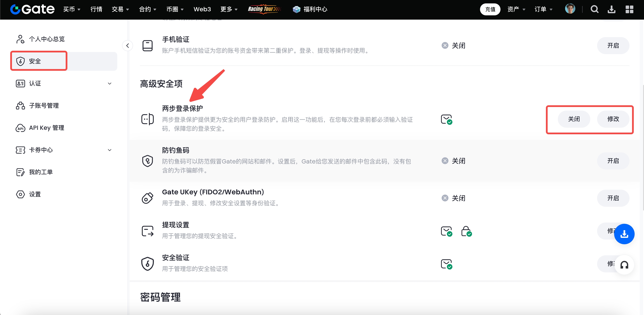Turn off 两步登录保护 using 关闭

(574, 119)
